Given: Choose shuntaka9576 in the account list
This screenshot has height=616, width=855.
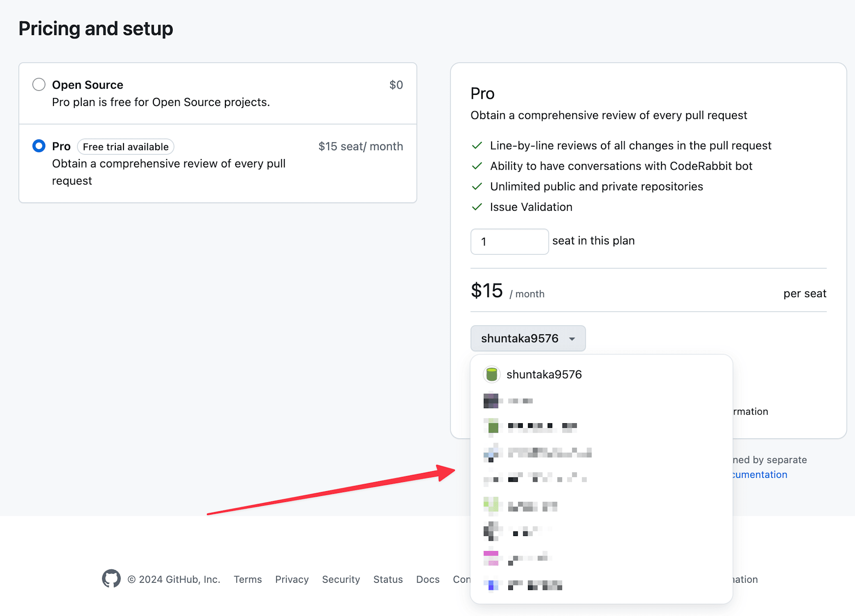Looking at the screenshot, I should click(x=601, y=374).
